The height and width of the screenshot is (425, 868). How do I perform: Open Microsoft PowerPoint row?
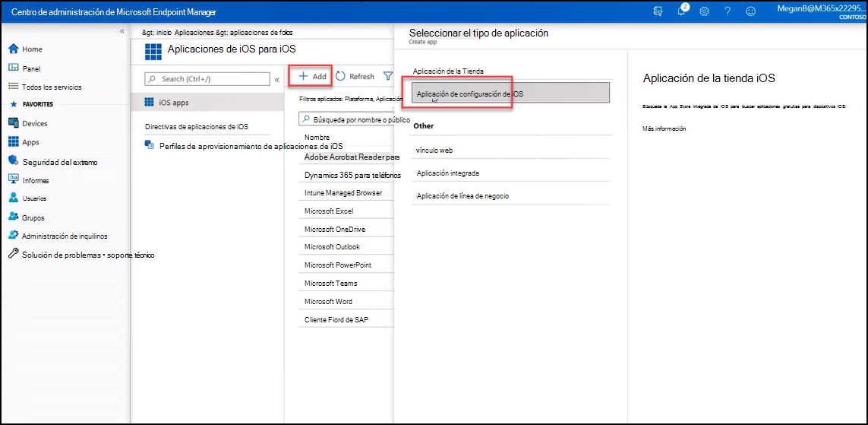[x=348, y=265]
